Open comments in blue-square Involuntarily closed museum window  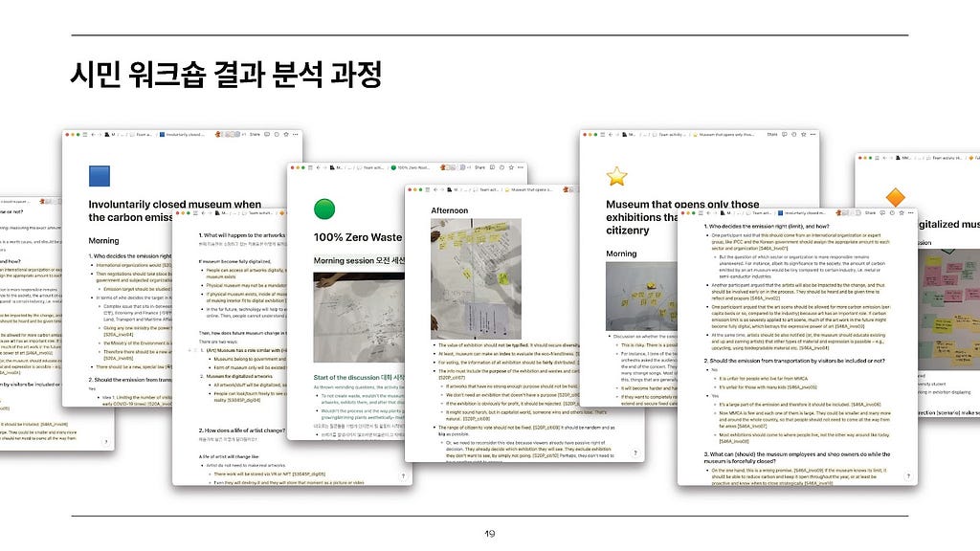pos(267,134)
